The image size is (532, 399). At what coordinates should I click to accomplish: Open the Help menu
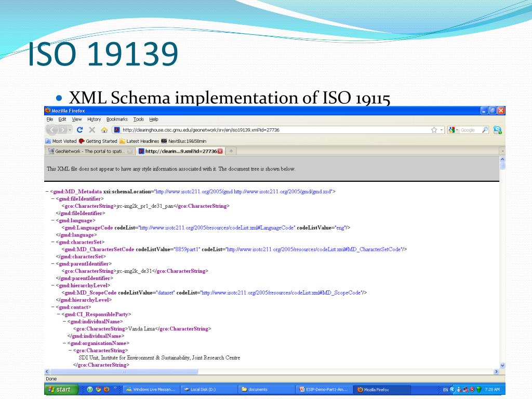tap(154, 119)
